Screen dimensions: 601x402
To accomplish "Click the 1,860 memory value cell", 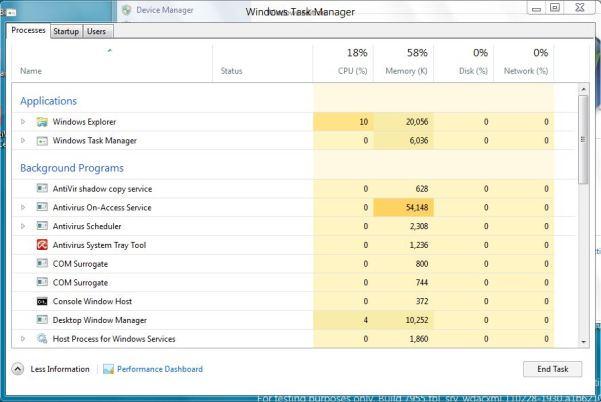I will (x=404, y=339).
